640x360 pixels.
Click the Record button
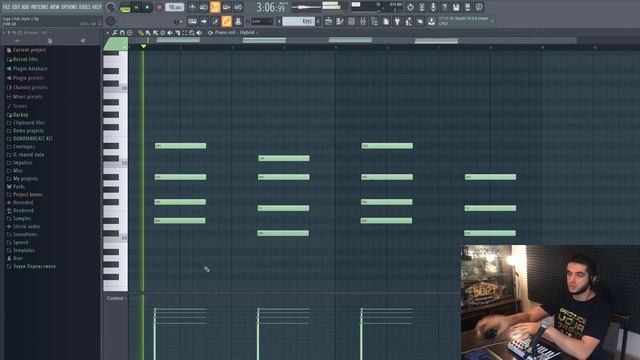(159, 7)
